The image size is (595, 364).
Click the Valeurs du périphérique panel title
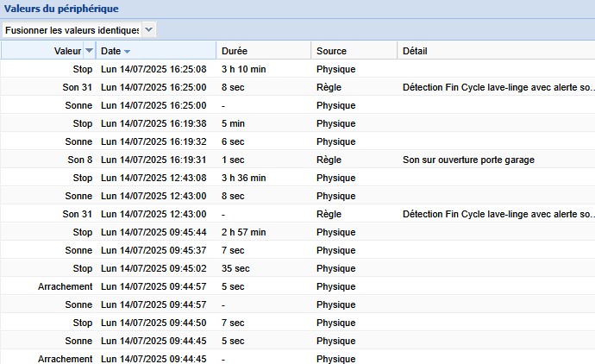point(61,9)
